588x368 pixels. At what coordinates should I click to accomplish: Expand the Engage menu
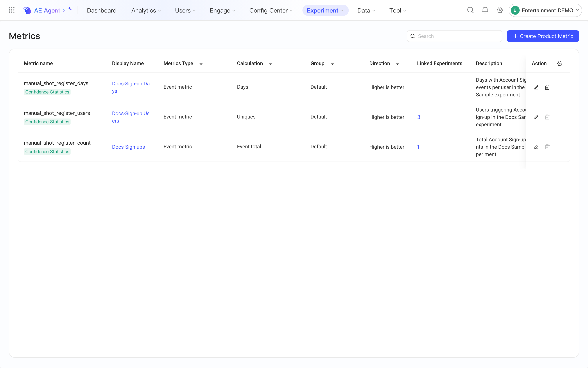click(x=222, y=10)
